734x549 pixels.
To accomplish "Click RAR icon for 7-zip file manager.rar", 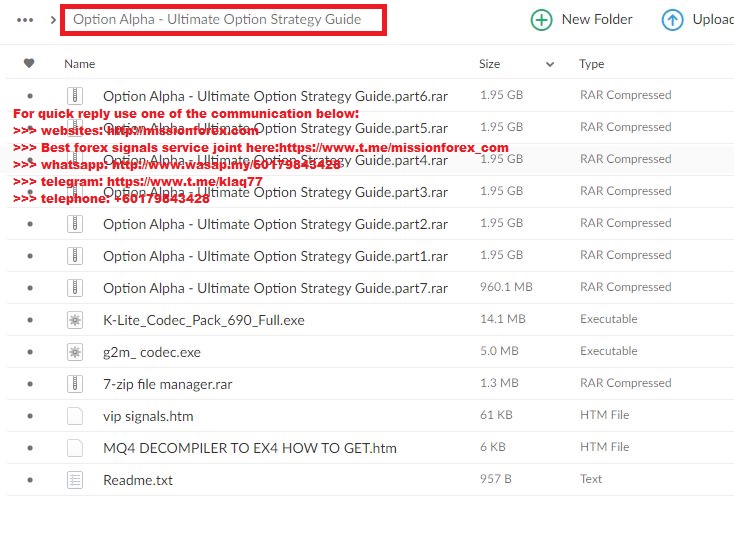I will click(x=75, y=384).
